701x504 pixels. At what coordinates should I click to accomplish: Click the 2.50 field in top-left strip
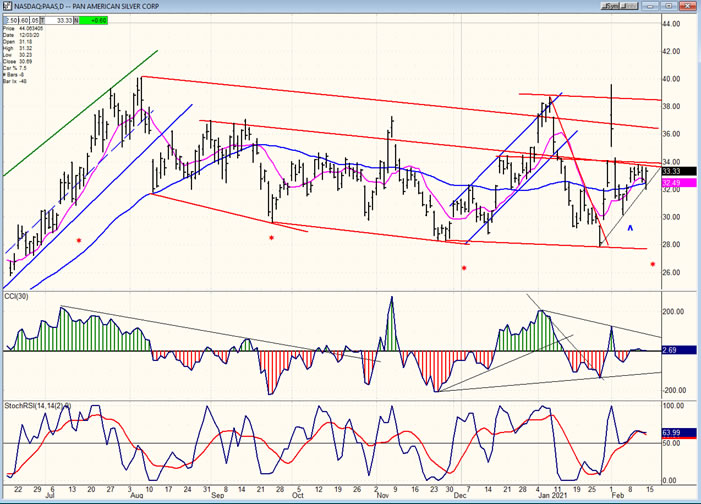[x=11, y=21]
